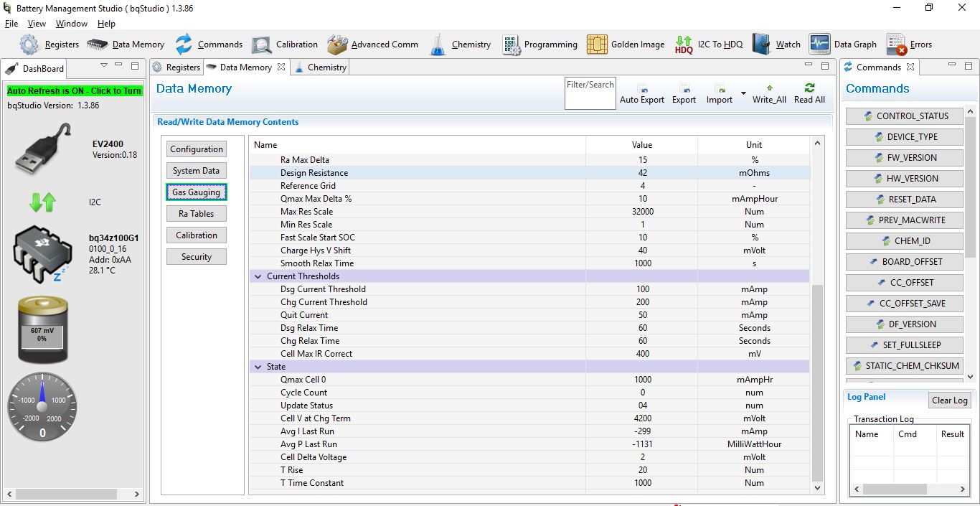
Task: Select the Security category button
Action: [197, 257]
